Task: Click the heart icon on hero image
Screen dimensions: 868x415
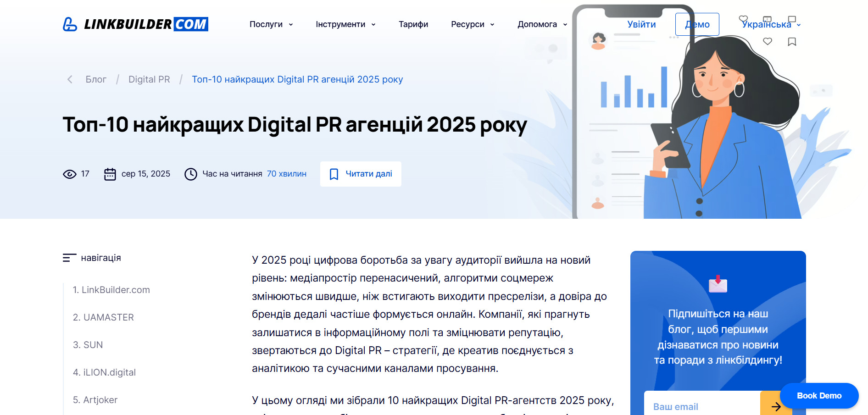Action: click(x=768, y=42)
